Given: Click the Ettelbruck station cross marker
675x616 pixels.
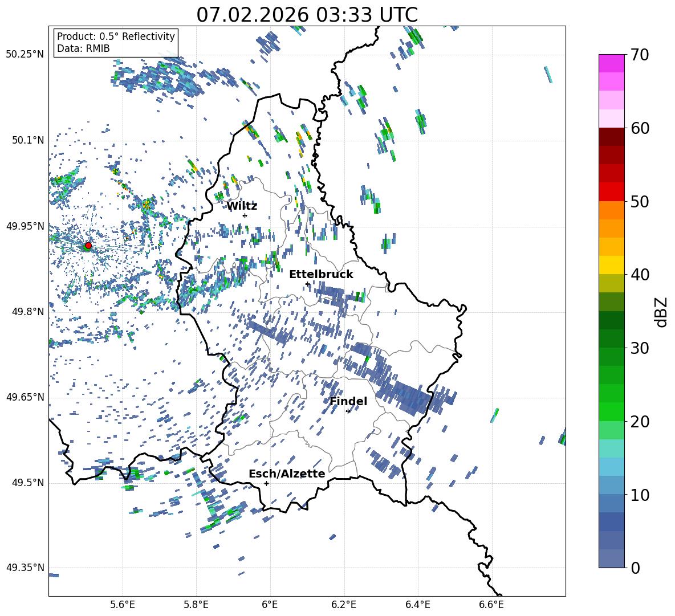Looking at the screenshot, I should click(307, 284).
